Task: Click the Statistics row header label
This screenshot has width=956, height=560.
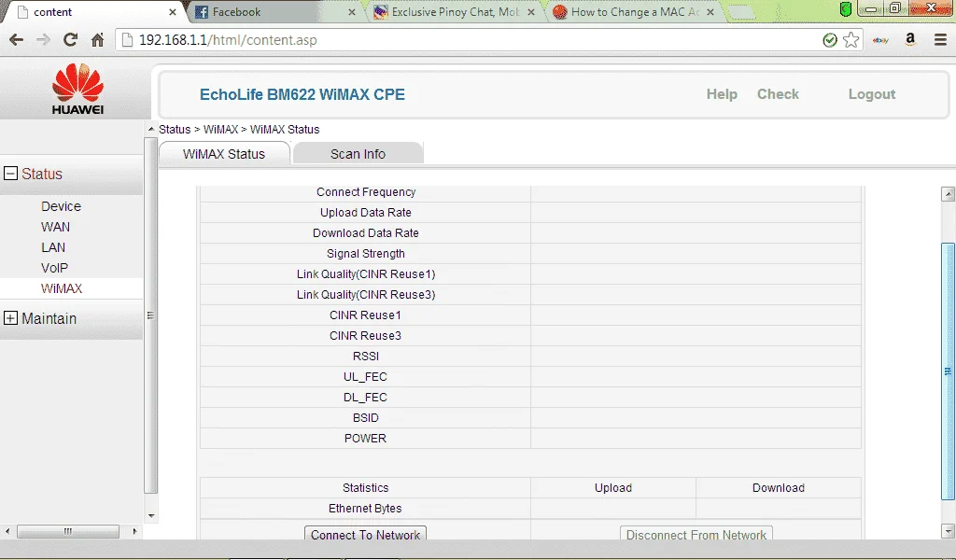Action: pos(365,488)
